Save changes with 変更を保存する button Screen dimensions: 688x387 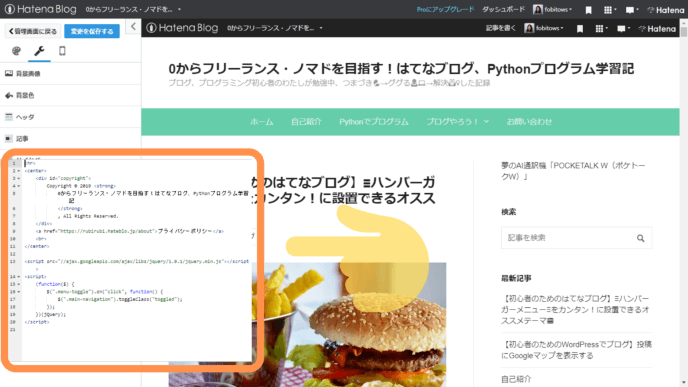(92, 31)
